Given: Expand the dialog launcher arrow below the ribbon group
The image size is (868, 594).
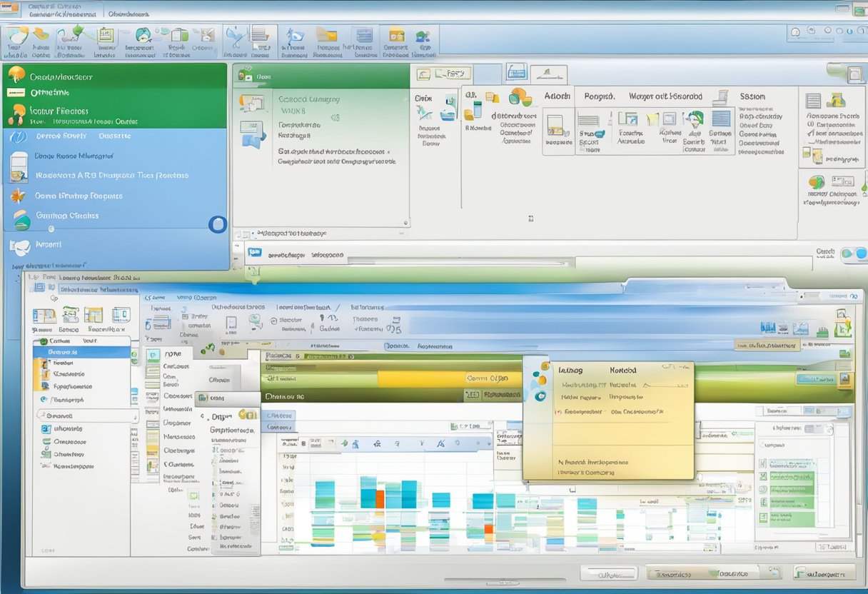Looking at the screenshot, I should [530, 218].
